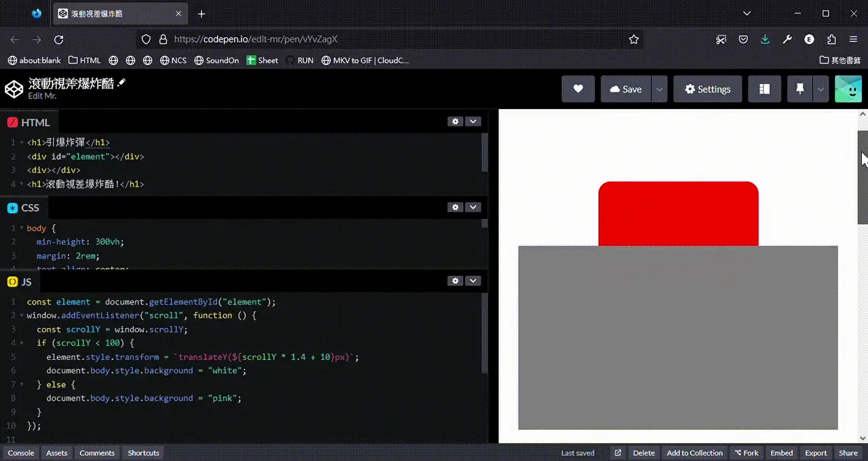Expand HTML editor options chevron

473,121
